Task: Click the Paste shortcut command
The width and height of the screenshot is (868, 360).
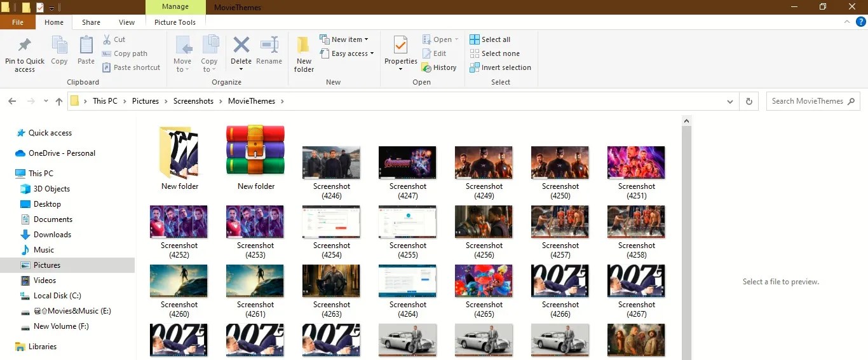Action: pos(131,67)
